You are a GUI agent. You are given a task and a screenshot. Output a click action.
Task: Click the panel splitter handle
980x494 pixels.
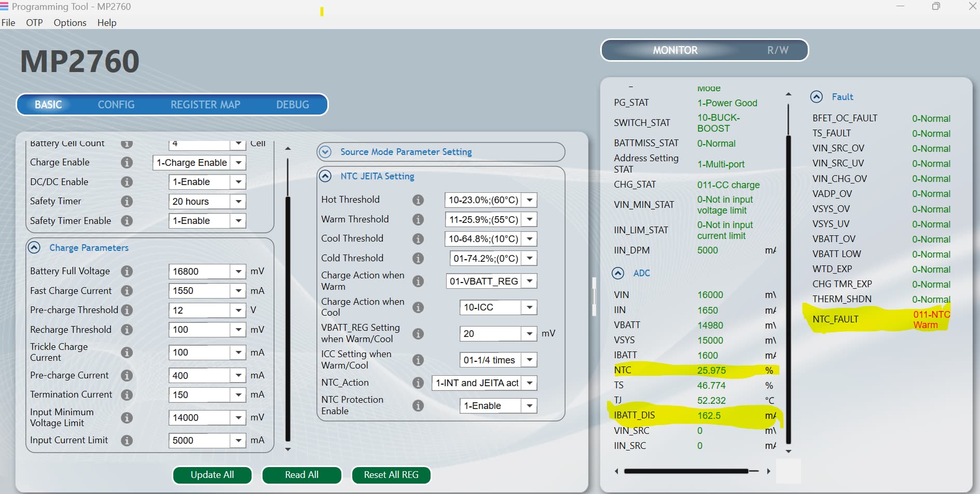(594, 297)
